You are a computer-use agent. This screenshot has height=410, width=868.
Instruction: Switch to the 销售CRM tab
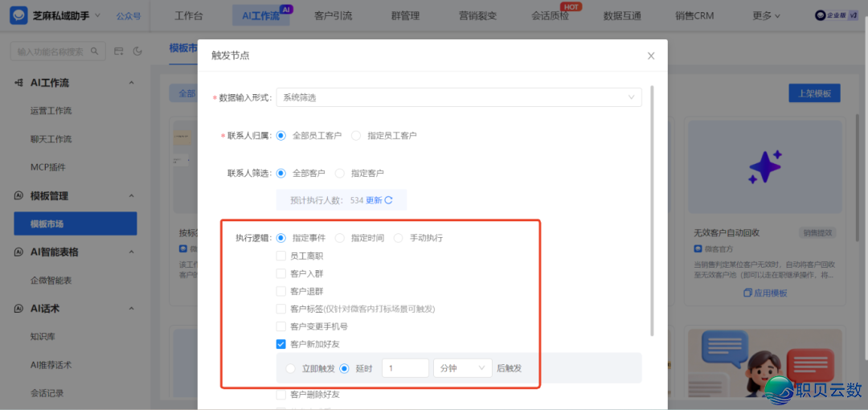tap(694, 15)
